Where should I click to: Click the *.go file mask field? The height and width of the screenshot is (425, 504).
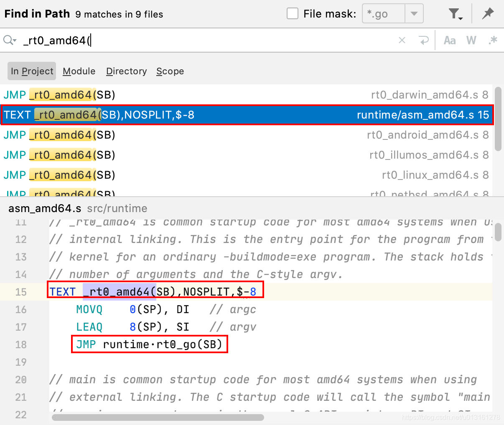tap(384, 14)
